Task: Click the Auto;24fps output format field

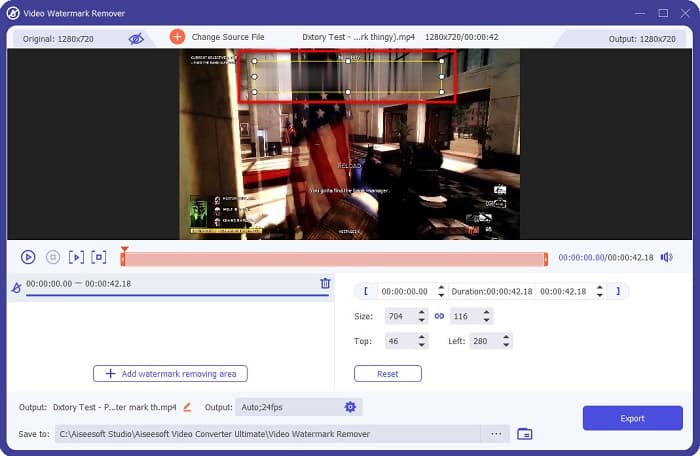Action: click(x=289, y=407)
